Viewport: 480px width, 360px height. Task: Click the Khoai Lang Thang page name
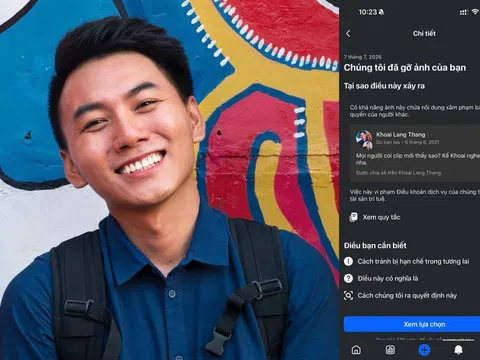[401, 135]
